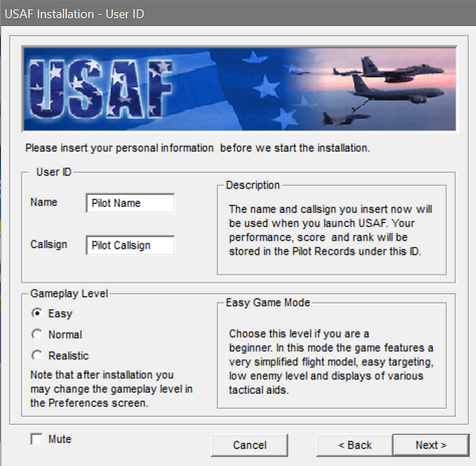This screenshot has height=466, width=476.
Task: Select the Easy gameplay level radio button
Action: coord(36,313)
